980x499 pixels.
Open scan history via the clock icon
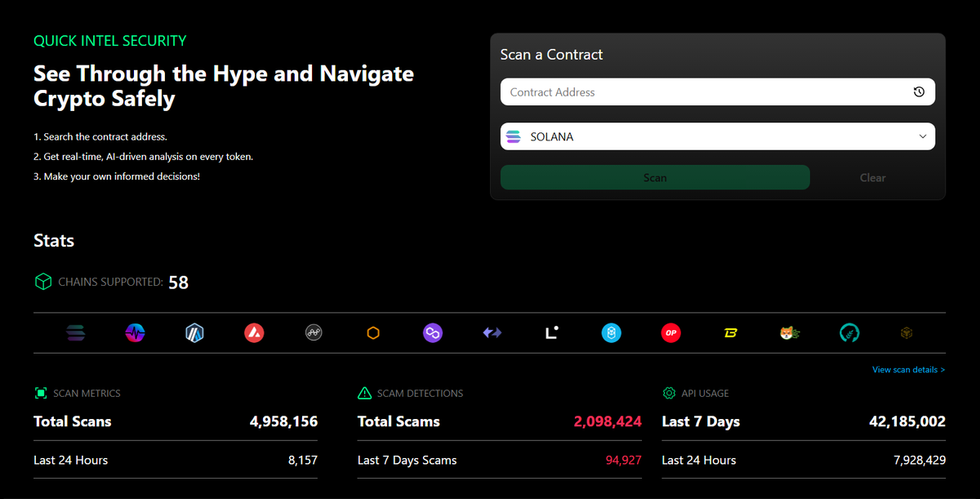click(919, 92)
